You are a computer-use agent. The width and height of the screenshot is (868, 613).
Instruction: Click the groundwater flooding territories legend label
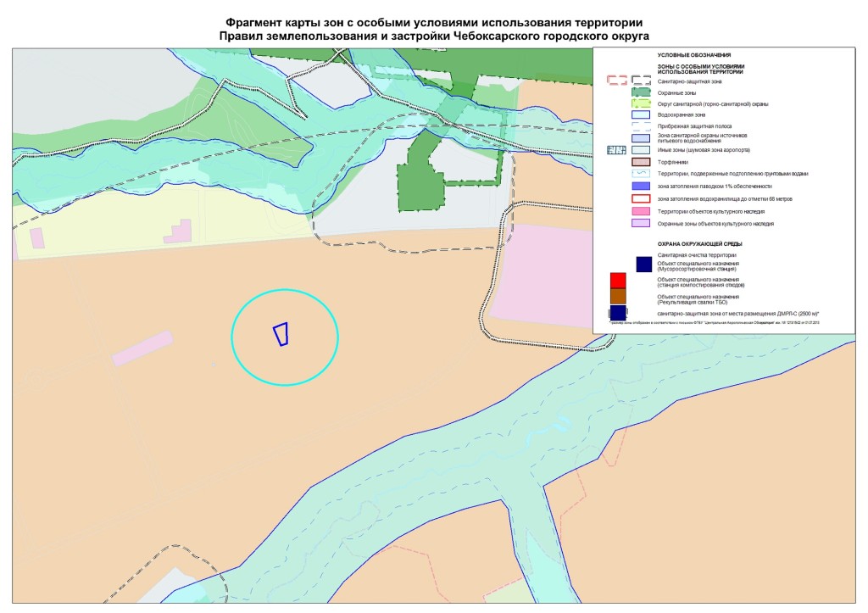[733, 174]
